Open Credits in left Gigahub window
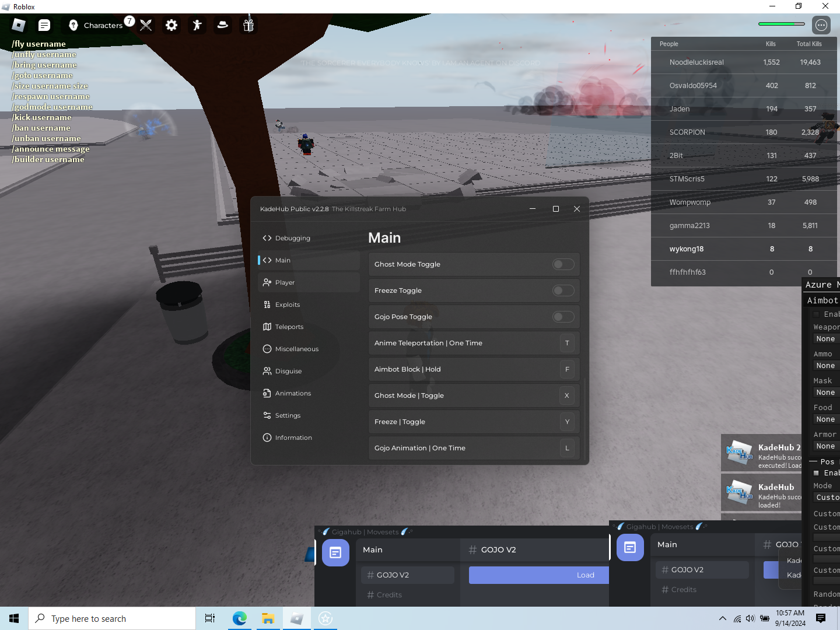Screen dimensions: 840x630 coord(408,595)
